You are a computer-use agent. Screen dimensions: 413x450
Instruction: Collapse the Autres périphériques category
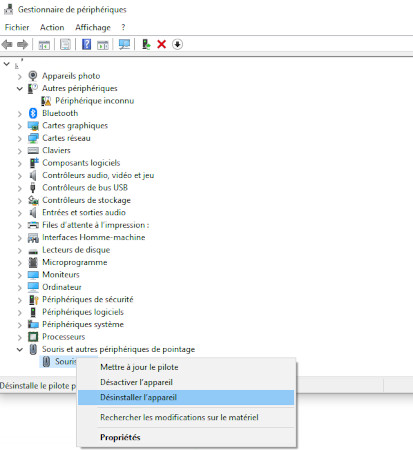coord(20,89)
